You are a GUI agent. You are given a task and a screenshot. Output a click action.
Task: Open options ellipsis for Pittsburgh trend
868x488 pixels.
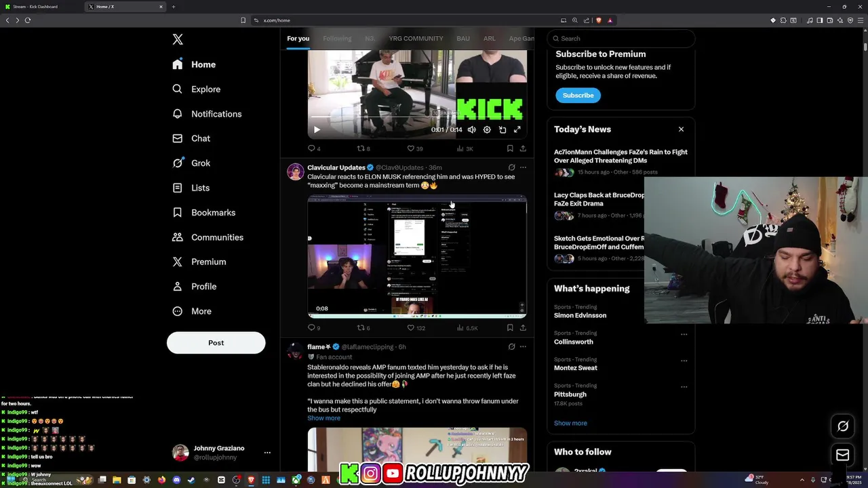point(684,387)
